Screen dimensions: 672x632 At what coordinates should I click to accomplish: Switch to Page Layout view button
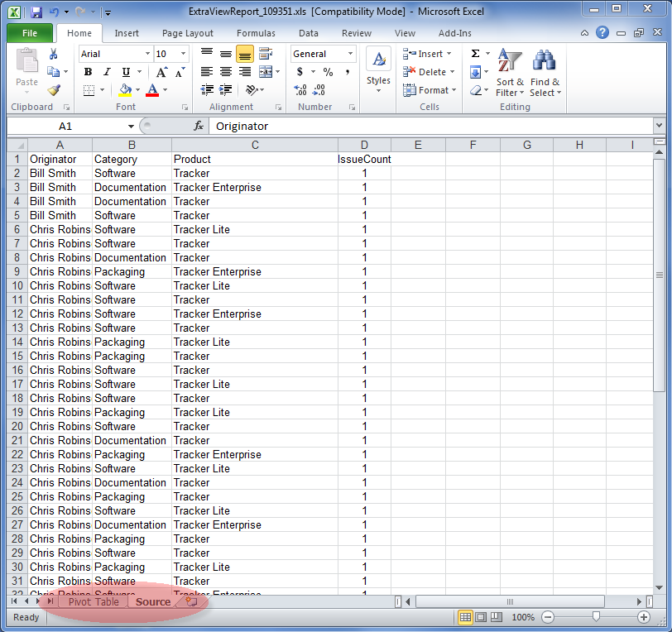(481, 617)
